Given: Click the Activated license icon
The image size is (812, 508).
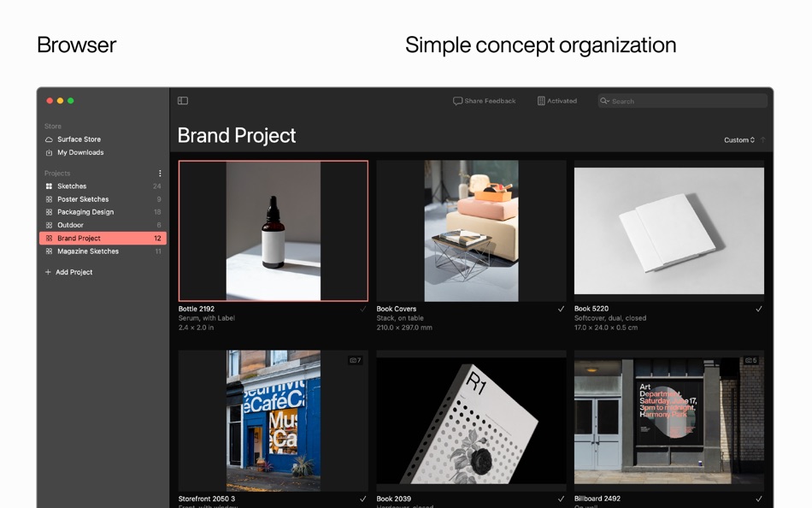Looking at the screenshot, I should pos(541,101).
